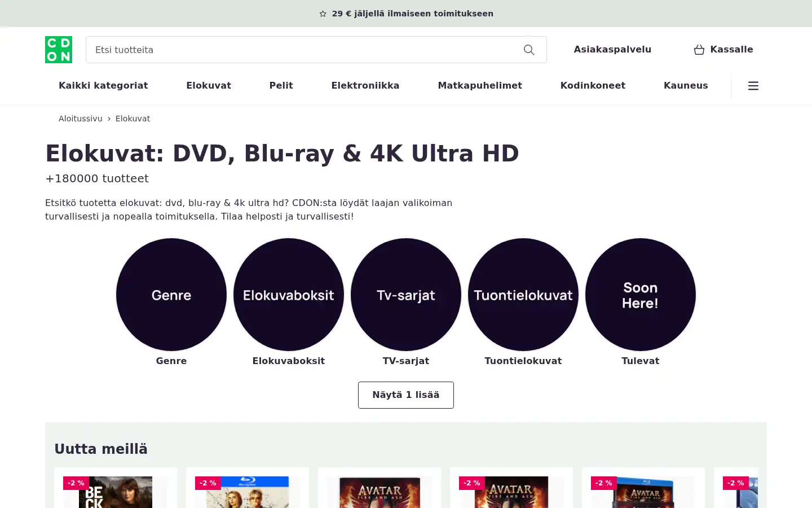
Task: Click the CDON logo
Action: click(59, 50)
